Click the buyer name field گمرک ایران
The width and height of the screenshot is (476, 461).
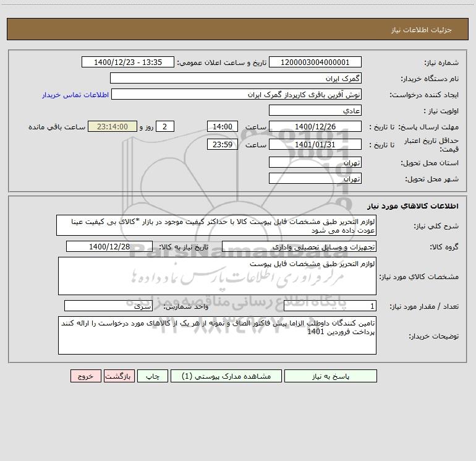236,78
